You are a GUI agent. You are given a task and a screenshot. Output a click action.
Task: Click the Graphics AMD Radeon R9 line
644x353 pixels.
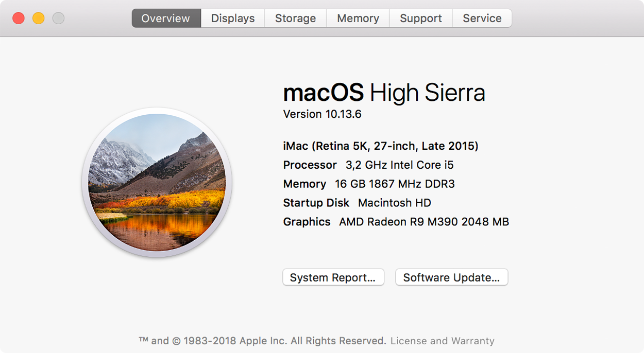(x=396, y=222)
